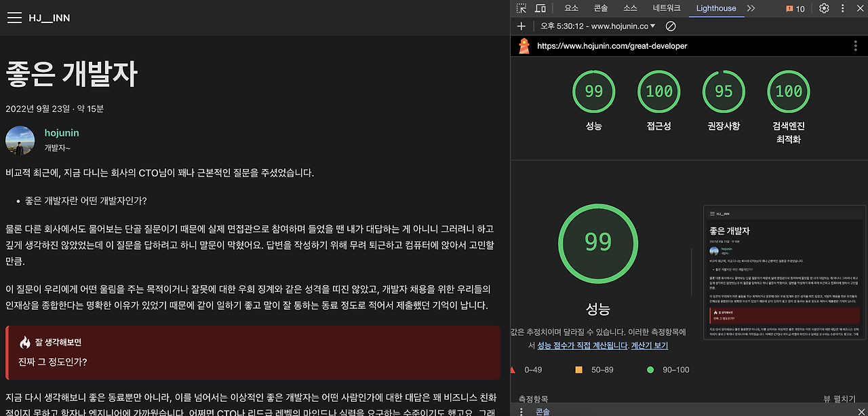Open the report selector dropdown showing 오후 5:30:12
Image resolution: width=868 pixels, height=416 pixels.
(598, 26)
